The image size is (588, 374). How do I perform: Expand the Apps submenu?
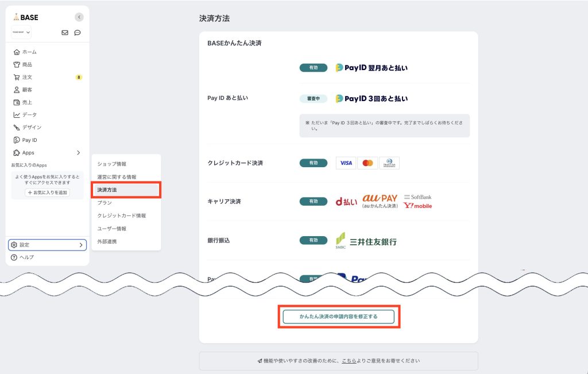point(47,153)
